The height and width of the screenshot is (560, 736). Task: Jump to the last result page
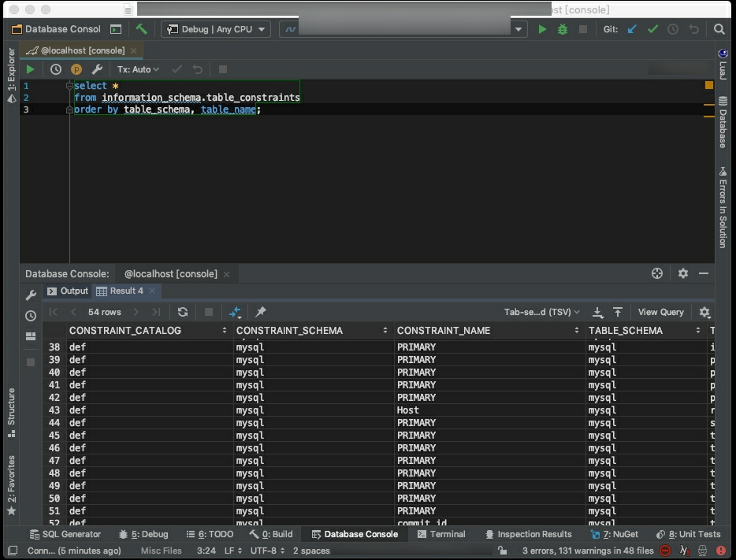pyautogui.click(x=156, y=312)
